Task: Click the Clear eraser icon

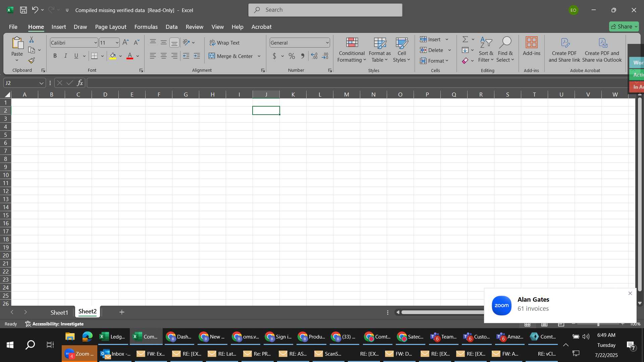Action: 465,61
